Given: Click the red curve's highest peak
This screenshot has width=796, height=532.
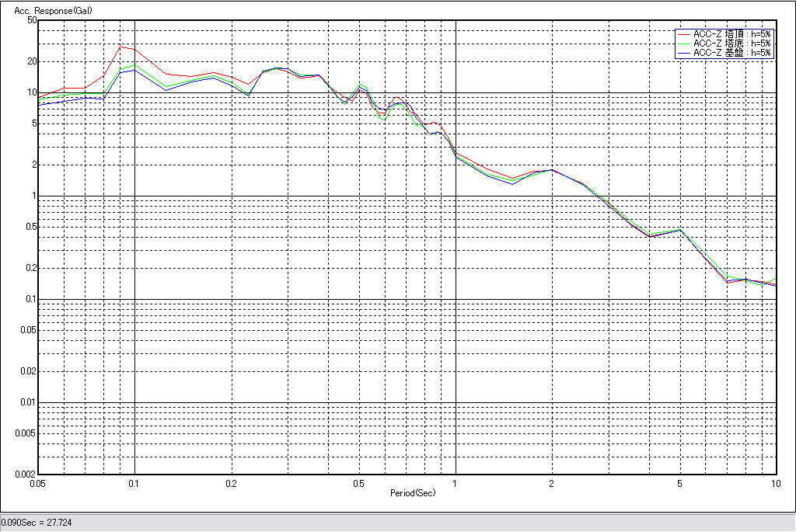Looking at the screenshot, I should tap(120, 47).
